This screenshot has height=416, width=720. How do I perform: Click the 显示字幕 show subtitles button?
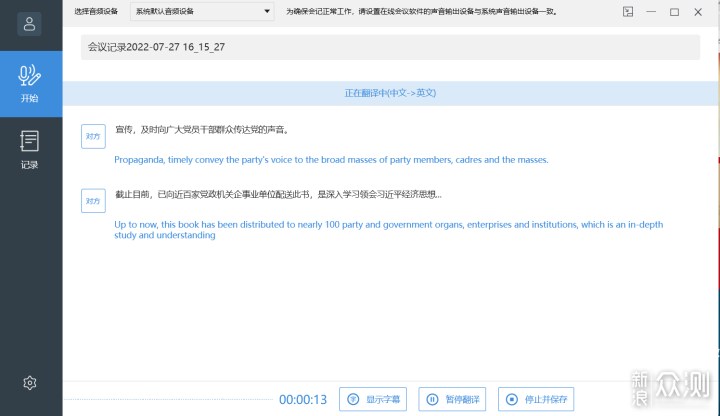coord(373,399)
